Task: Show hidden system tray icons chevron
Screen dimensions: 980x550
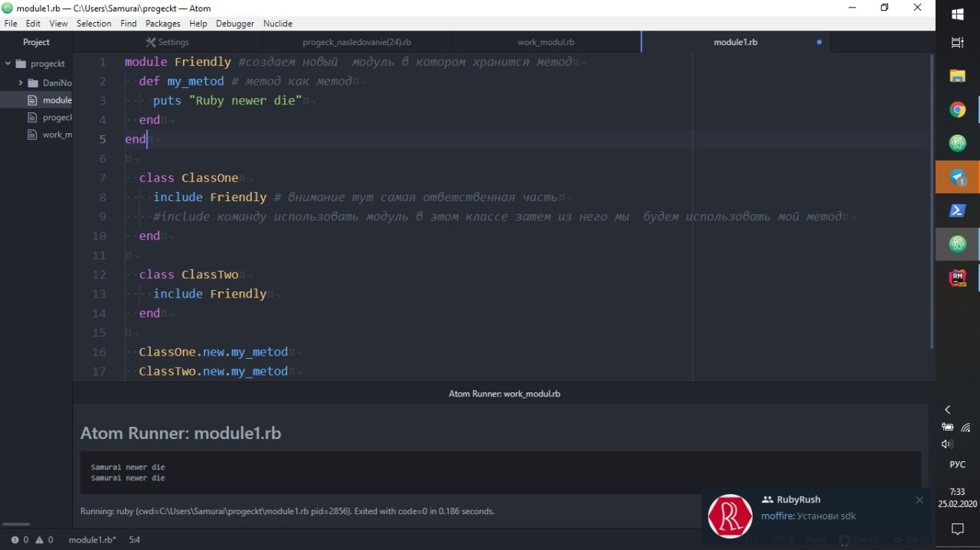Action: (947, 410)
